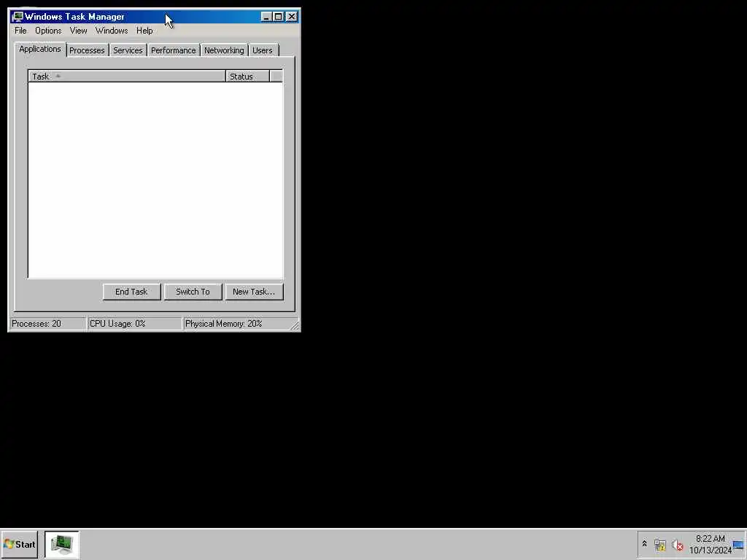The image size is (747, 560).
Task: Click the muted volume tray icon
Action: pyautogui.click(x=677, y=545)
